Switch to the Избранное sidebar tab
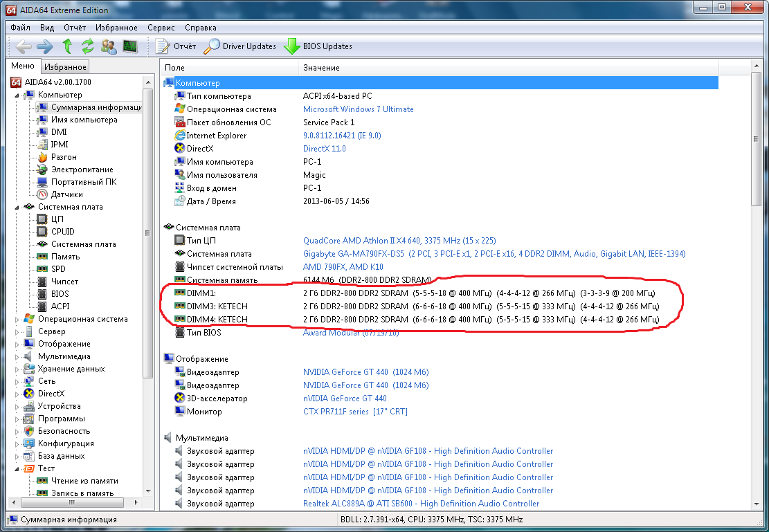This screenshot has width=769, height=532. [65, 67]
